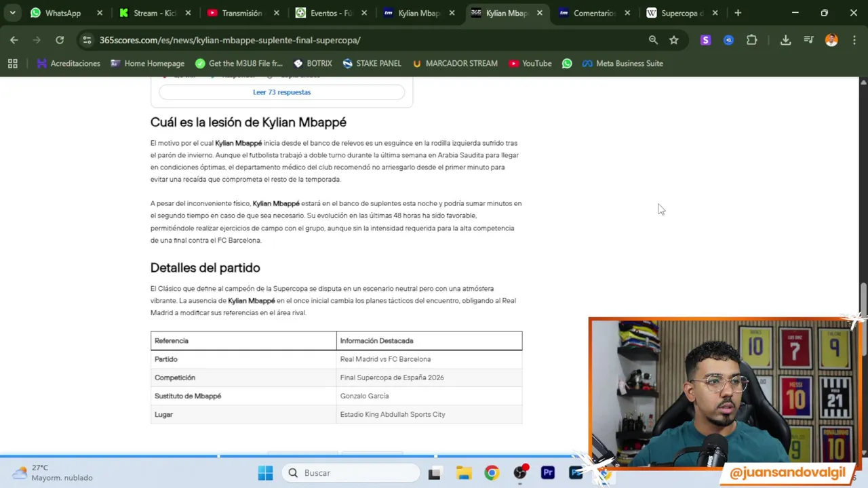The height and width of the screenshot is (488, 868).
Task: Open the Windows Start menu
Action: (x=265, y=472)
